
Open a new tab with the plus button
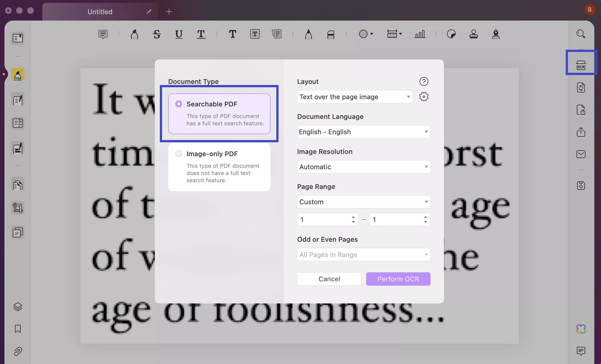coord(169,12)
